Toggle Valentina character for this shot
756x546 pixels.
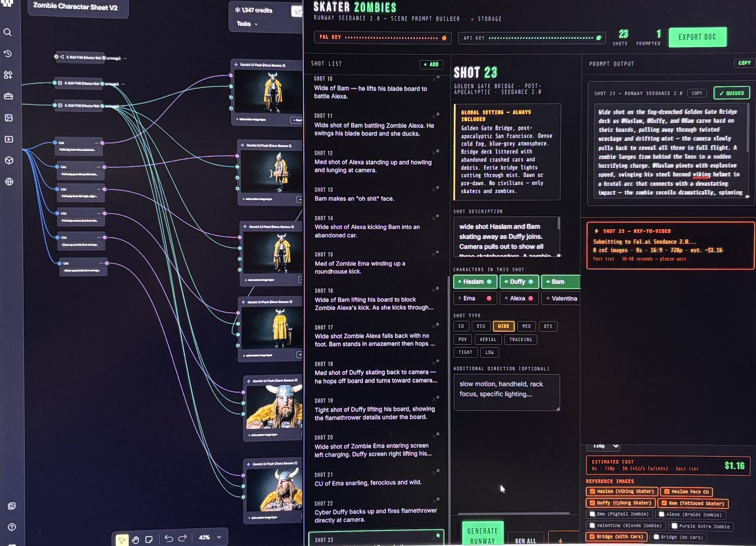point(561,298)
